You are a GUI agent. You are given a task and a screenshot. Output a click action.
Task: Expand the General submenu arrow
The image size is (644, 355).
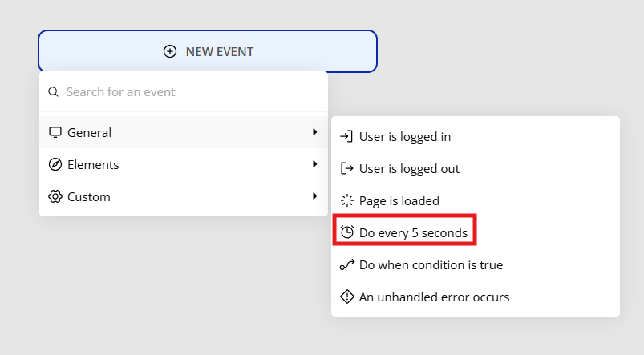pyautogui.click(x=314, y=132)
